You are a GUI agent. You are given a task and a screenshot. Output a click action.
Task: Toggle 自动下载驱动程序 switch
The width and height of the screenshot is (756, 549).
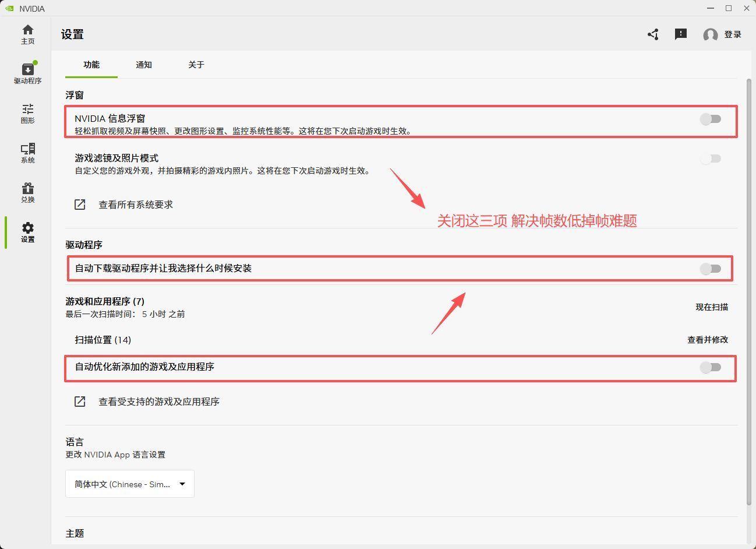click(711, 269)
